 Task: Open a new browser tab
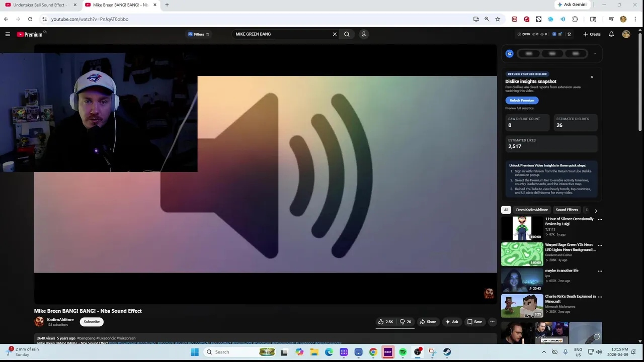pyautogui.click(x=167, y=5)
